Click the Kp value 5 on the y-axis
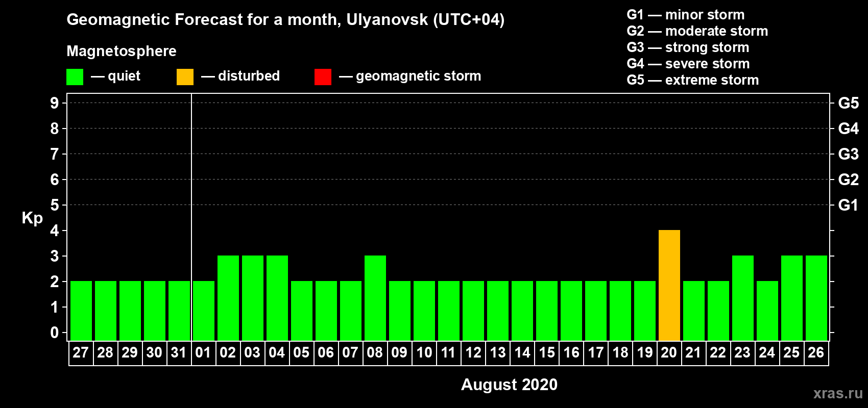868x408 pixels. 55,205
